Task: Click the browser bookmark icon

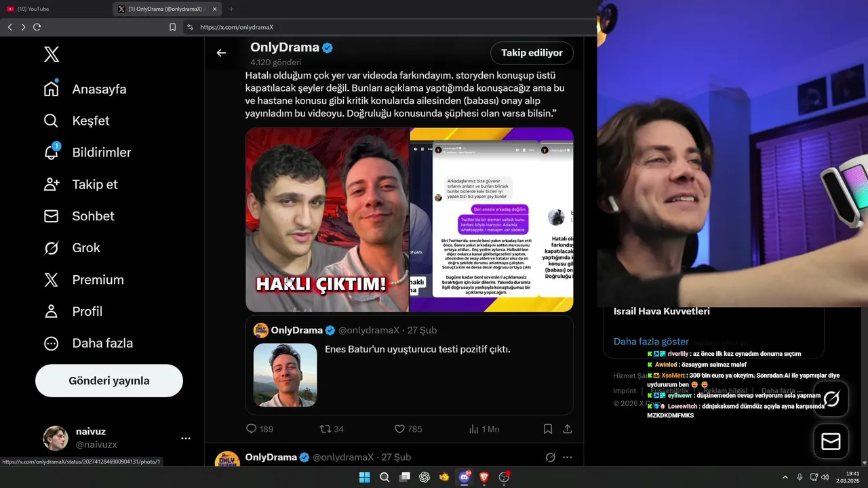Action: coord(172,27)
